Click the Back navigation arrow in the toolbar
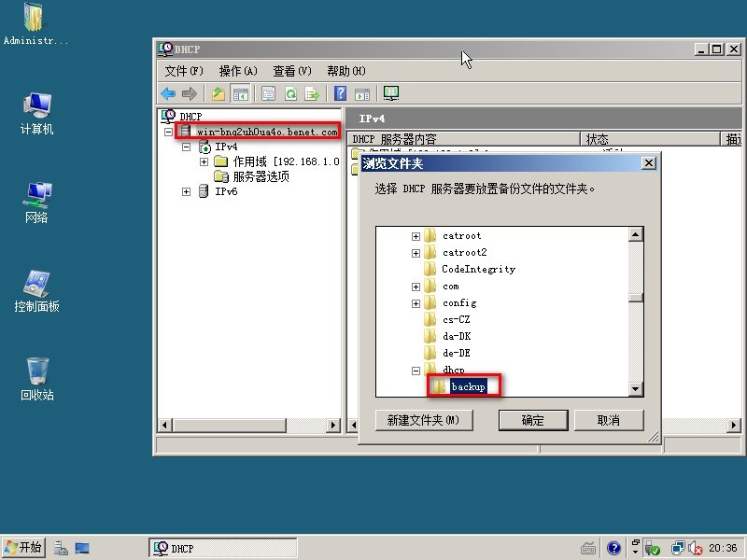 coord(169,92)
